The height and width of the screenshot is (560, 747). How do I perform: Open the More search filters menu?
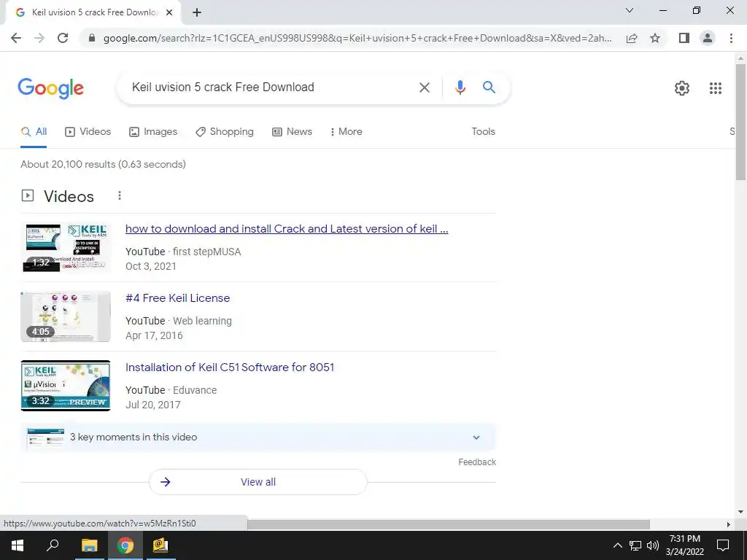click(x=347, y=132)
